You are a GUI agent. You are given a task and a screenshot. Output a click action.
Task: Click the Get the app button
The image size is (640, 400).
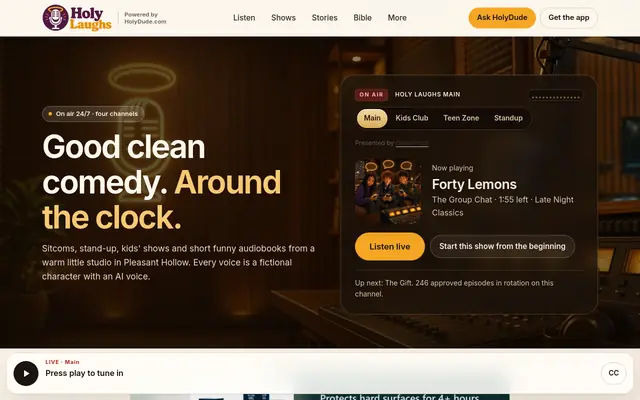tap(569, 18)
